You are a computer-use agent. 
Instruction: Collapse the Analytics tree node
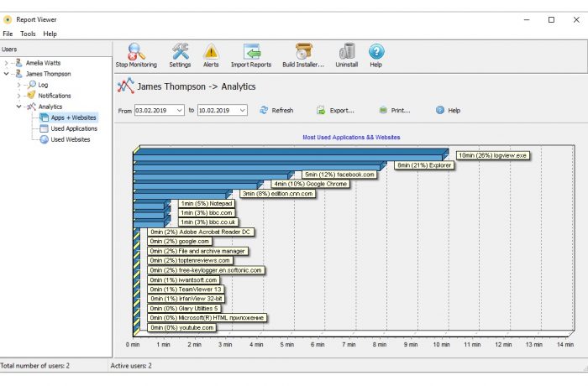coord(18,107)
